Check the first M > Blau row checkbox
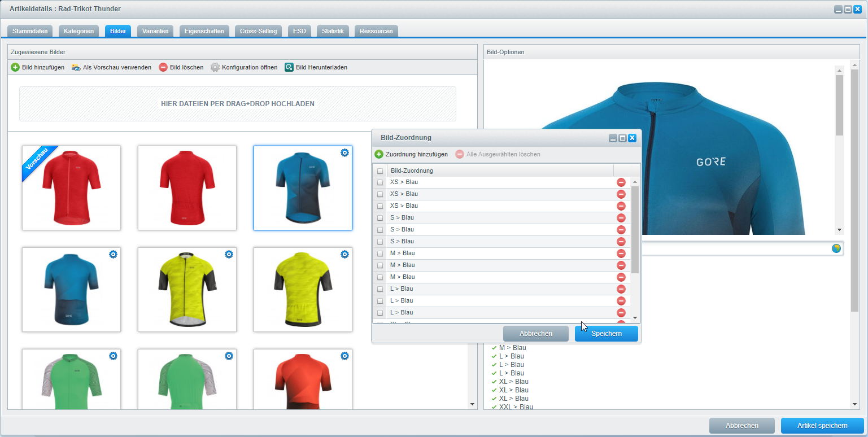This screenshot has height=437, width=868. click(380, 254)
